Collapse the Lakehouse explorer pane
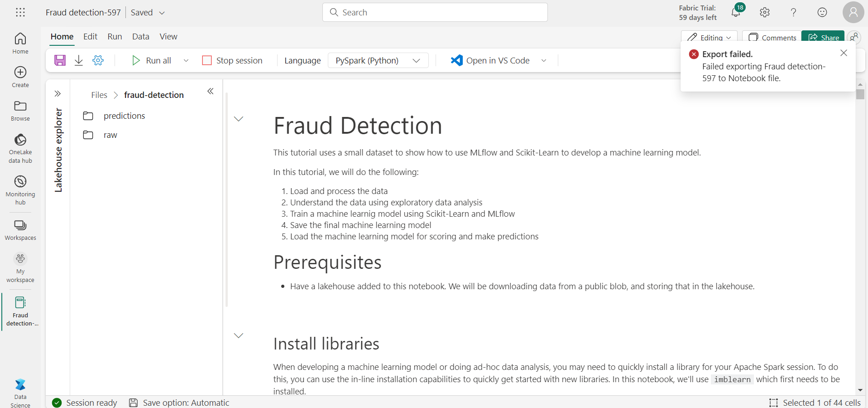Image resolution: width=868 pixels, height=408 pixels. (210, 91)
